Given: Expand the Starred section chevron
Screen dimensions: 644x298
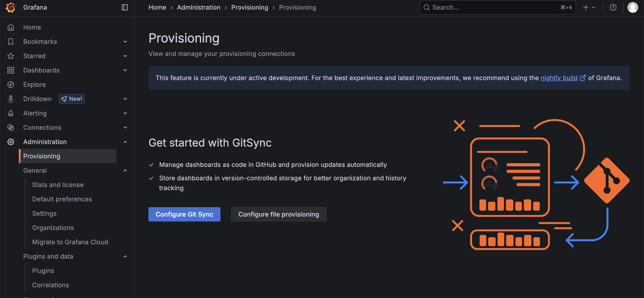Looking at the screenshot, I should tap(125, 56).
